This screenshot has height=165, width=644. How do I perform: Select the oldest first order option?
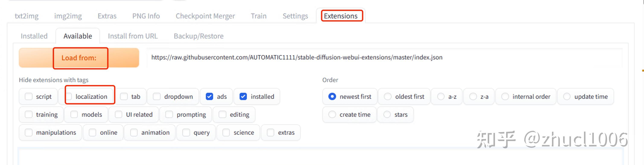[x=388, y=96]
